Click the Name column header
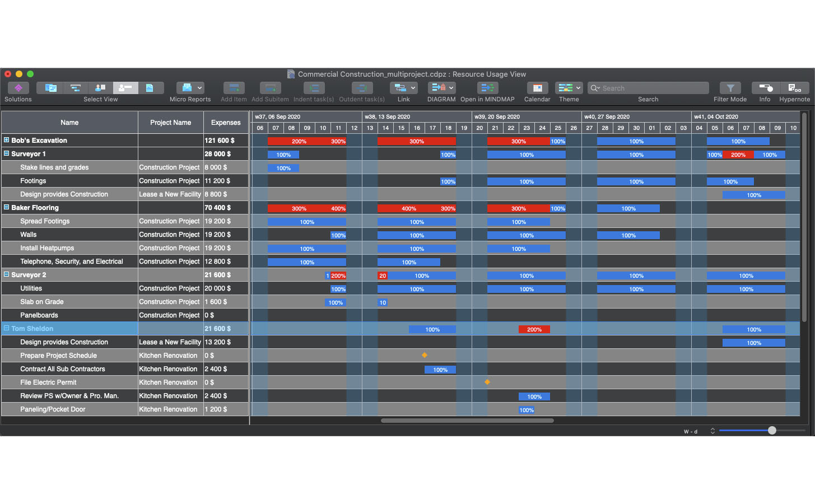Viewport: 815px width, 504px height. click(69, 122)
